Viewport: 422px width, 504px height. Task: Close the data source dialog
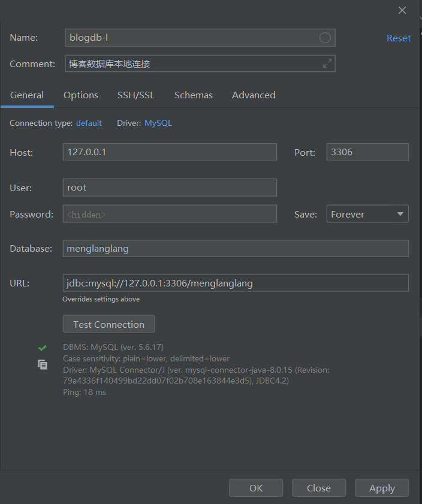(402, 10)
